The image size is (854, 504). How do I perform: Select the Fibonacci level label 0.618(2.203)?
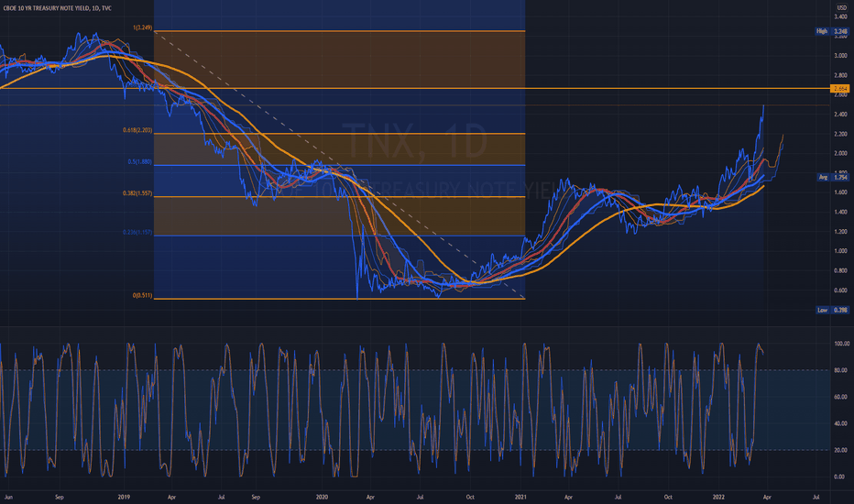(x=137, y=130)
